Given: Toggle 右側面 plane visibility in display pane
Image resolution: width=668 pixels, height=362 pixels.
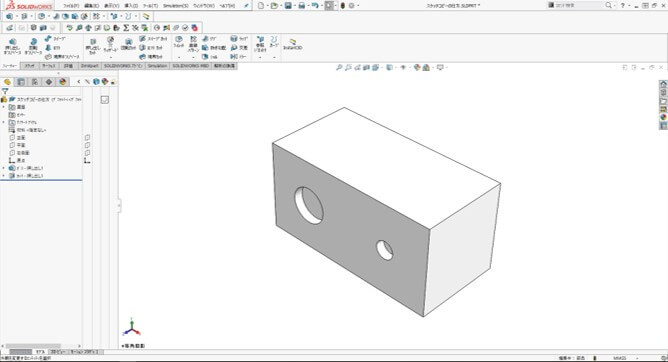Looking at the screenshot, I should tap(87, 152).
